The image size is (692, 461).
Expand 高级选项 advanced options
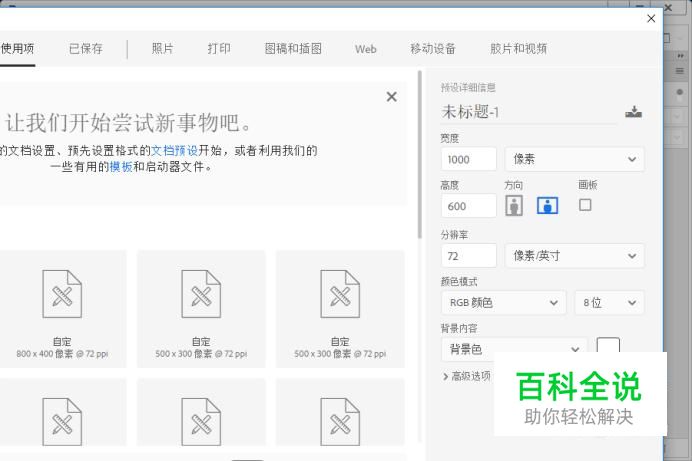466,376
